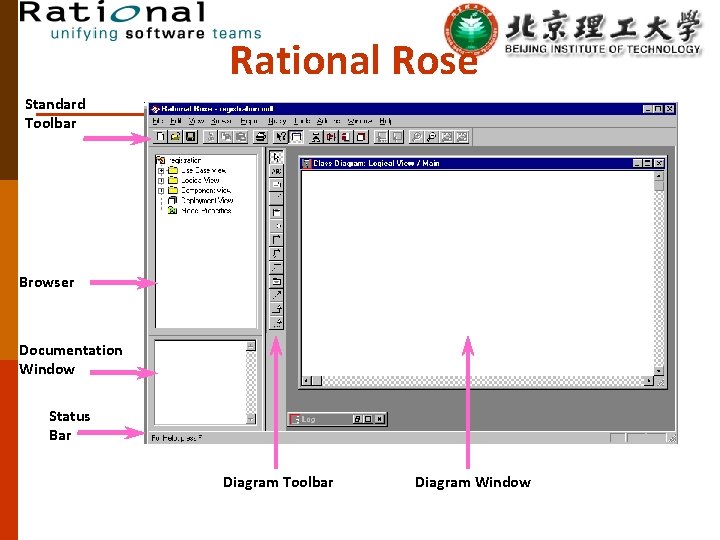Image resolution: width=720 pixels, height=540 pixels.
Task: Click the Copy toolbar icon
Action: tap(225, 137)
